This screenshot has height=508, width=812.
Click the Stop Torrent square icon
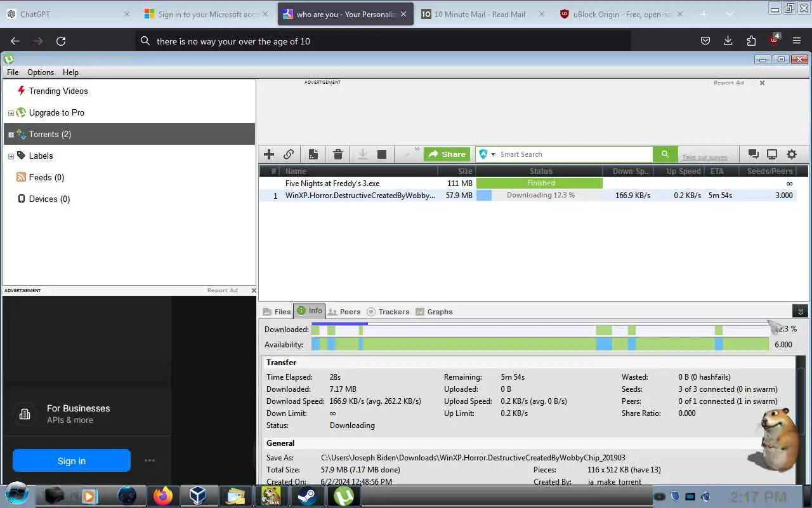click(382, 154)
